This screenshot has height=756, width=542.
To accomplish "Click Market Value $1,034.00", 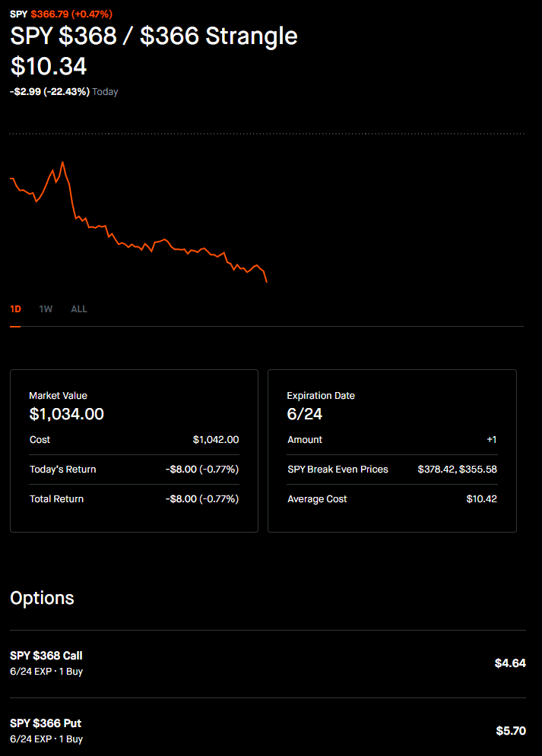I will point(67,414).
